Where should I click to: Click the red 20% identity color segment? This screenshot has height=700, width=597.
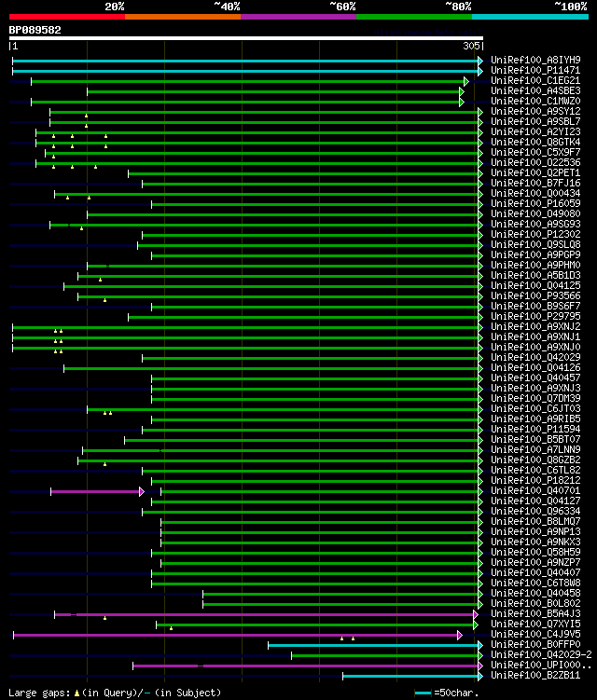click(67, 17)
